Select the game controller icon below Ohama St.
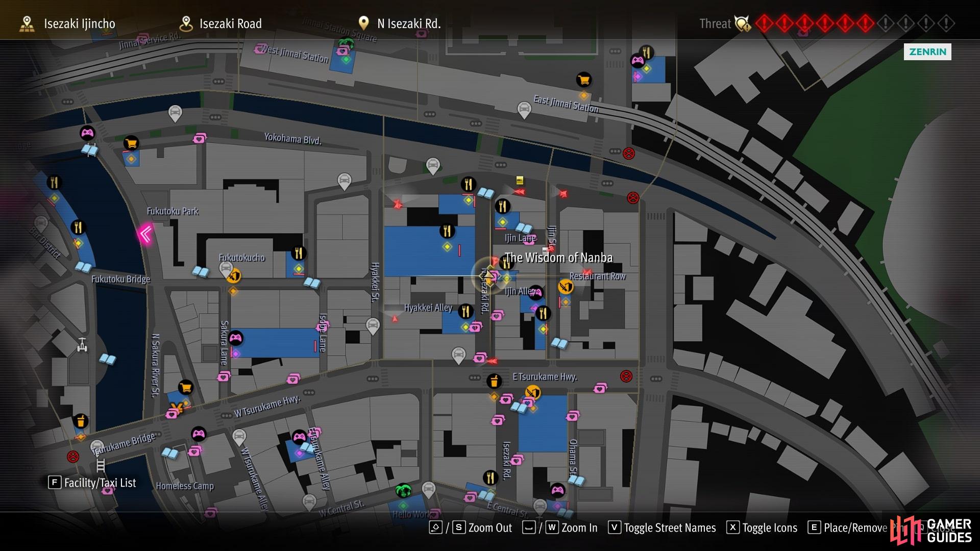980x551 pixels. [x=557, y=491]
